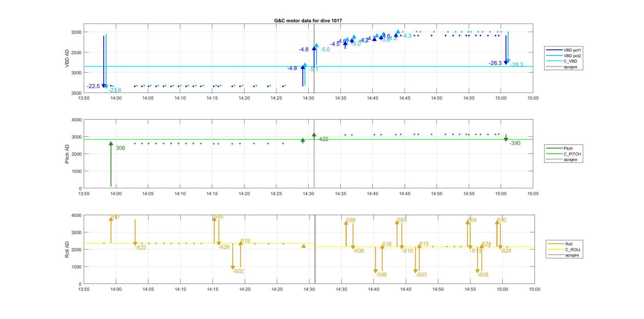Screen dimensions: 644x319
Task: Click the '3500' tick on the VBD axis
Action: point(76,93)
